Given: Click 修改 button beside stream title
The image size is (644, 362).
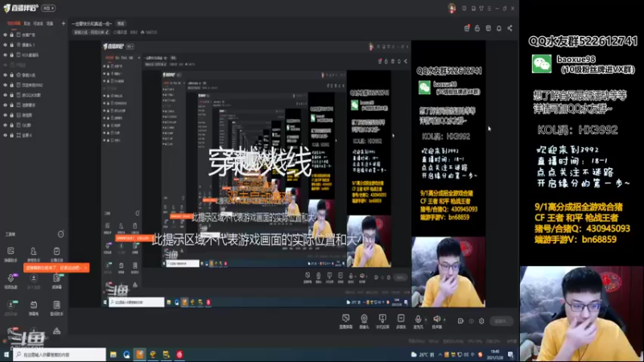Looking at the screenshot, I should [121, 24].
